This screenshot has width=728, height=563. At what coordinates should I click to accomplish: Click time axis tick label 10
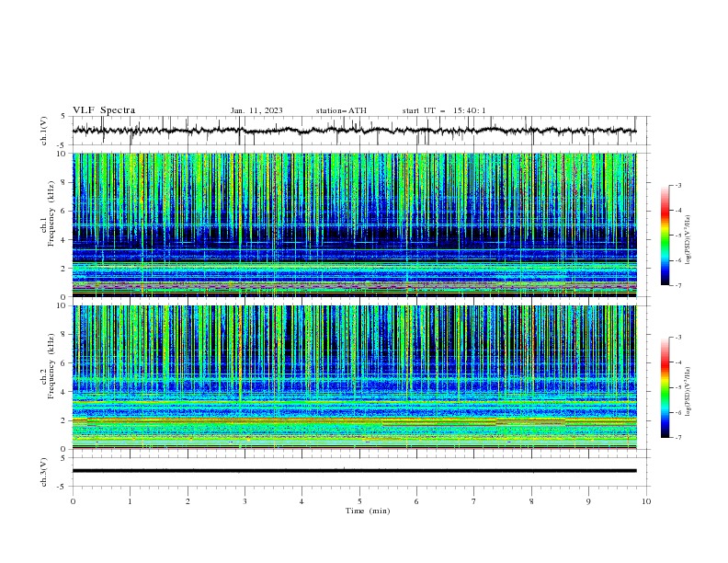(x=646, y=501)
